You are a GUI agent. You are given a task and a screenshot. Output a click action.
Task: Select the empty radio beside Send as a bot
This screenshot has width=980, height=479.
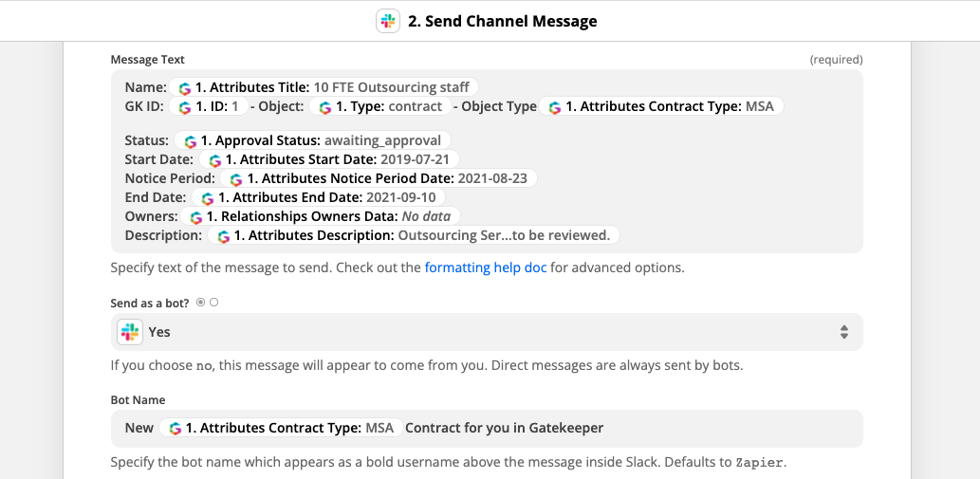coord(214,303)
